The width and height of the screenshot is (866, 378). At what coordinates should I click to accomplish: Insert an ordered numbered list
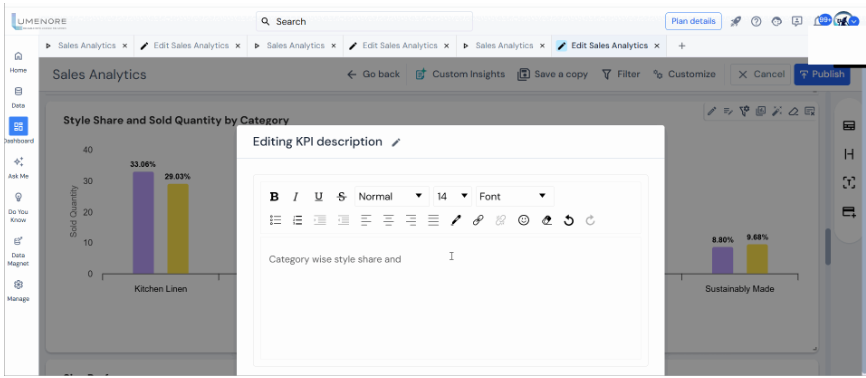tap(298, 220)
